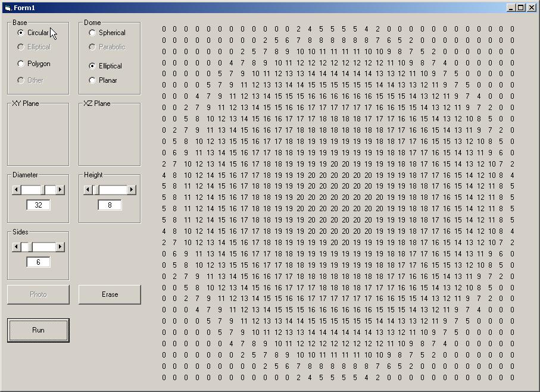
Task: Click the greyed-out Photo button
Action: click(38, 294)
